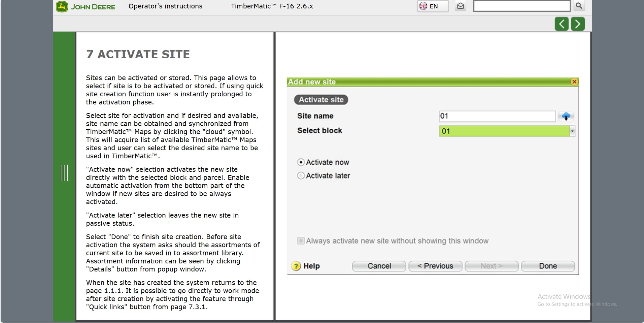Screen dimensions: 644x323
Task: Select the Activate now radio button
Action: 301,162
